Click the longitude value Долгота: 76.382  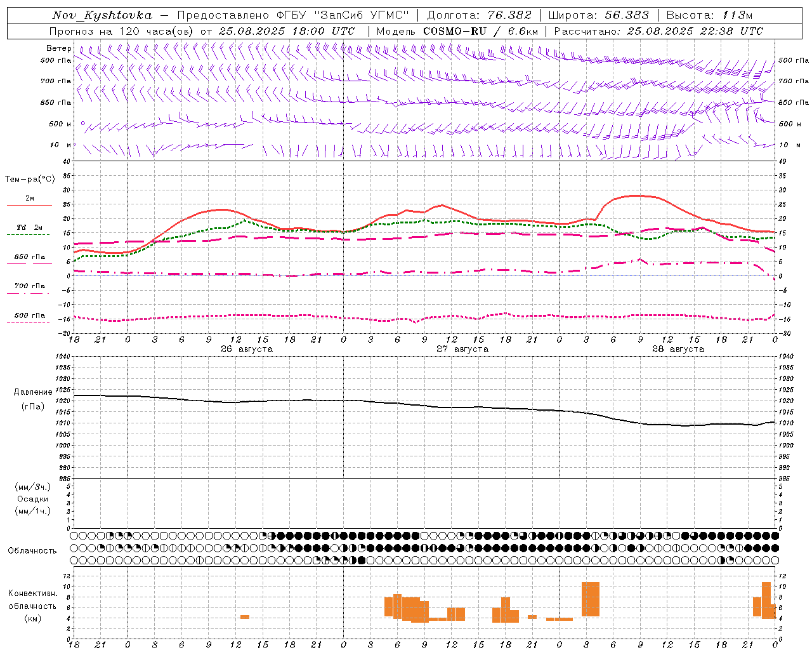click(x=479, y=15)
